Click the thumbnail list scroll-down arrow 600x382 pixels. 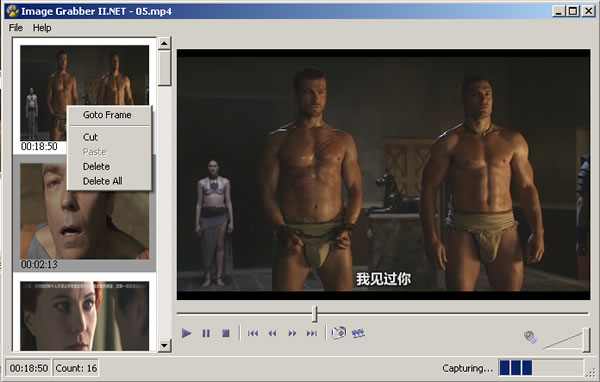[165, 346]
